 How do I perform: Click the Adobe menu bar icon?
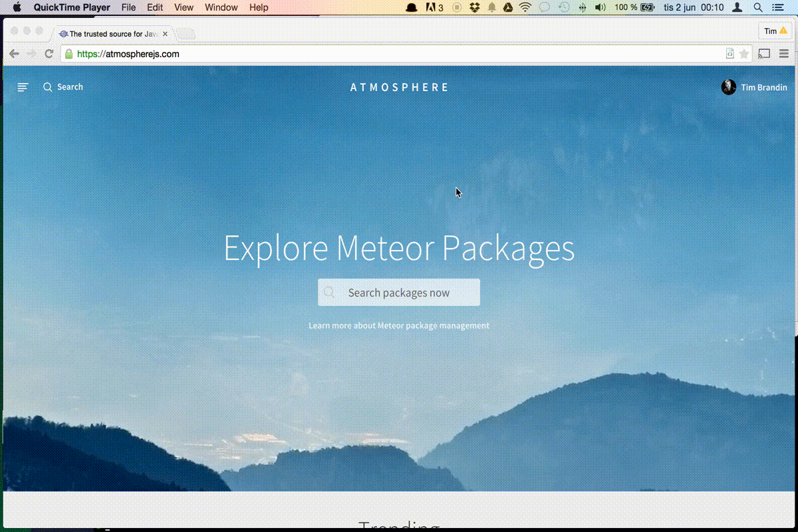pyautogui.click(x=435, y=7)
